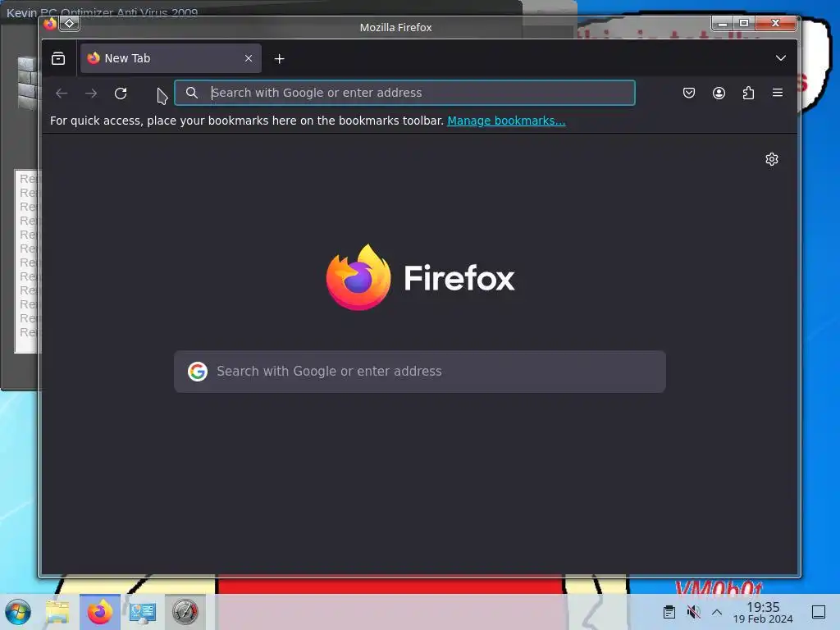Expand the list all tabs chevron
Viewport: 840px width, 630px height.
point(781,58)
